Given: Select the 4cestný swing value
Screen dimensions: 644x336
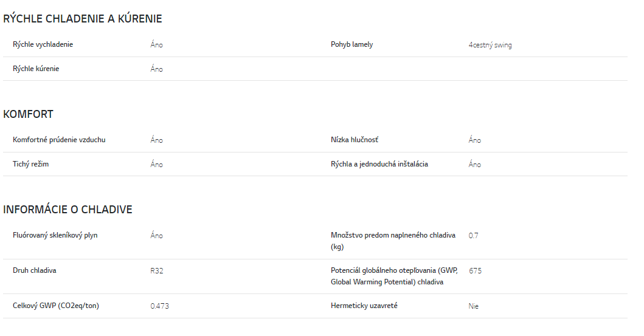Looking at the screenshot, I should point(490,45).
